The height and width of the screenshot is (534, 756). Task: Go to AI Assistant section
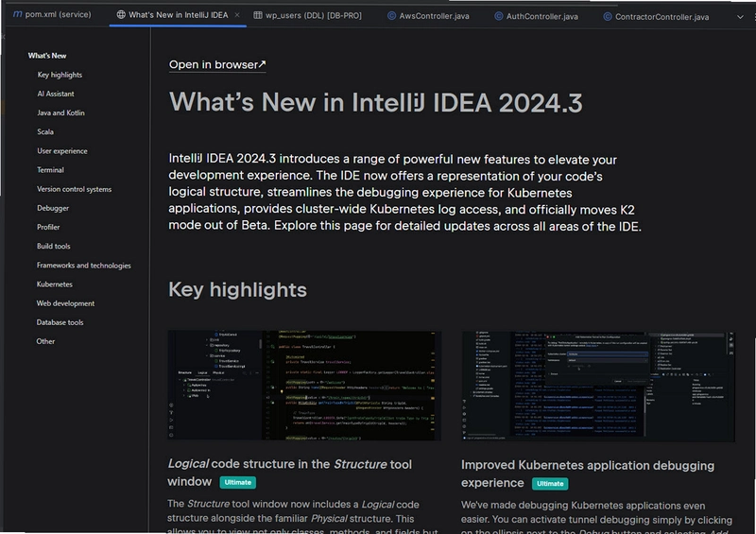56,94
